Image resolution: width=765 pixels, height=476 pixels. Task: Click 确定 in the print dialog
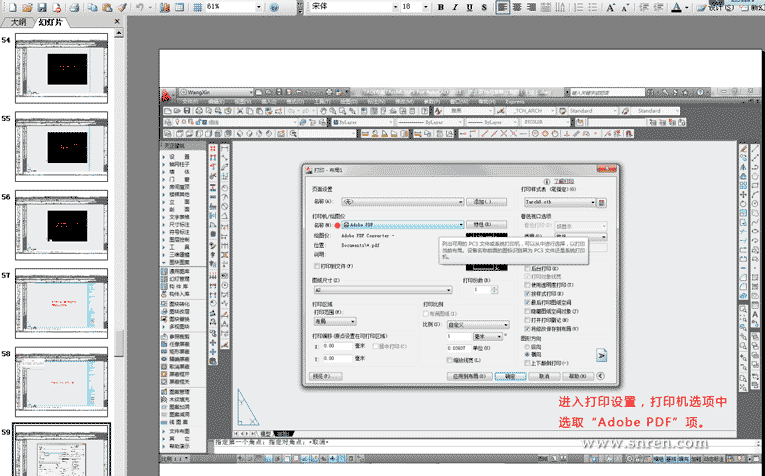[x=510, y=377]
